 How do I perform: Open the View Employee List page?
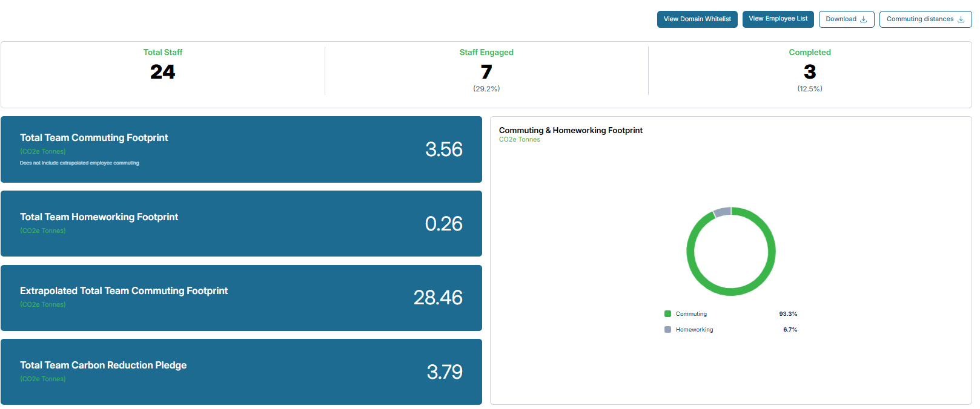click(778, 19)
